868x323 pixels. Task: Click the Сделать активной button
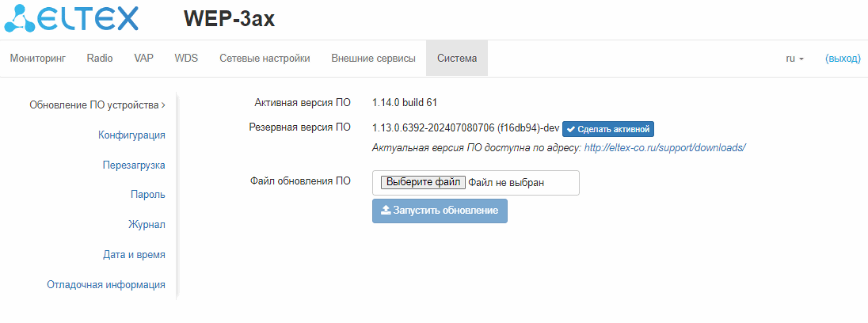(x=608, y=129)
